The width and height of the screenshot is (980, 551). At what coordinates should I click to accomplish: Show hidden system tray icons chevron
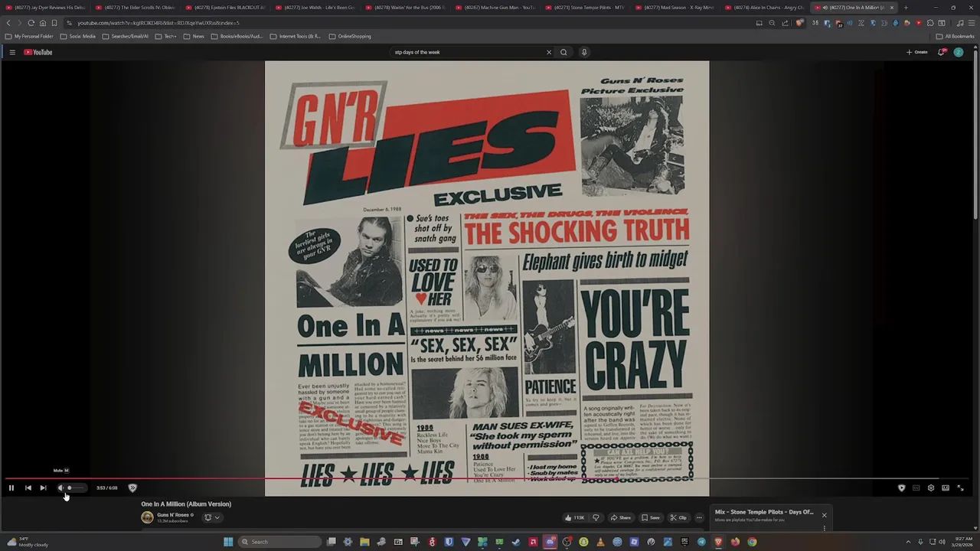pos(908,542)
